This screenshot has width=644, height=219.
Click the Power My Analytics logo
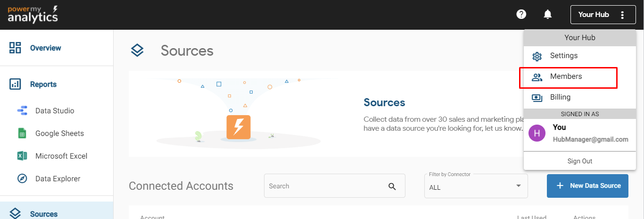pyautogui.click(x=33, y=14)
